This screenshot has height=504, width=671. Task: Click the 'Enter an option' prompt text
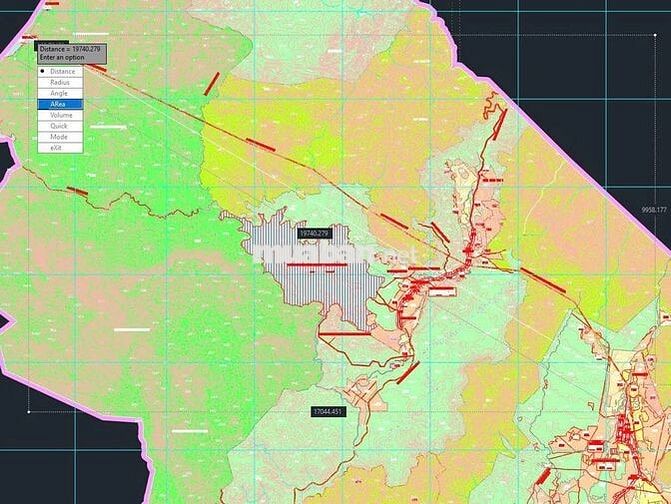[x=61, y=58]
